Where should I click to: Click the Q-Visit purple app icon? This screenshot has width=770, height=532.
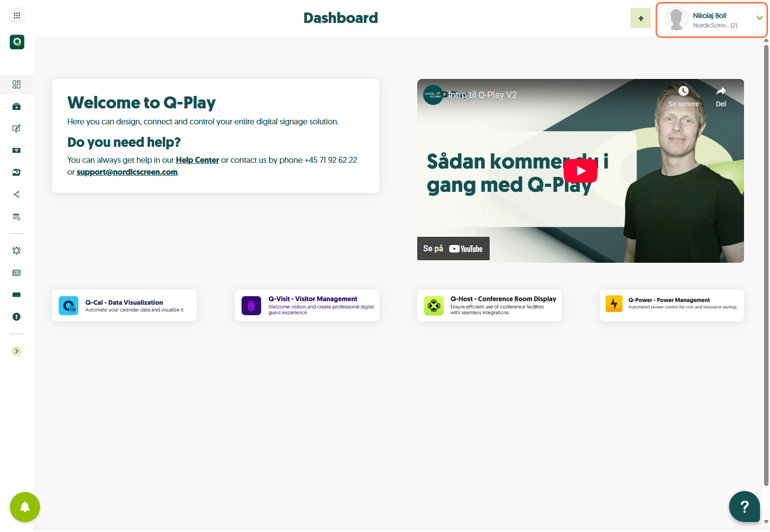click(x=251, y=306)
